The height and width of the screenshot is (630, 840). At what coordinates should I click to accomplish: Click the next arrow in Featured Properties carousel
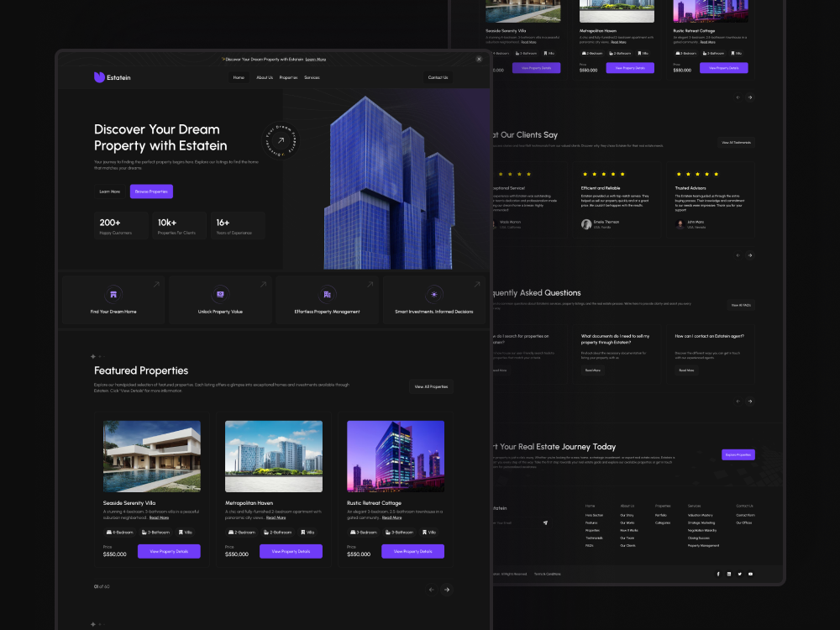pyautogui.click(x=447, y=589)
